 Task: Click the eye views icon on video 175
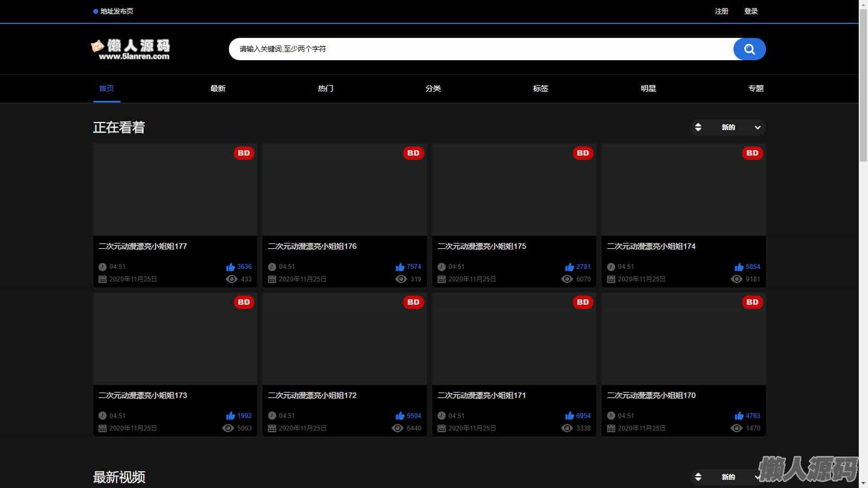point(567,279)
